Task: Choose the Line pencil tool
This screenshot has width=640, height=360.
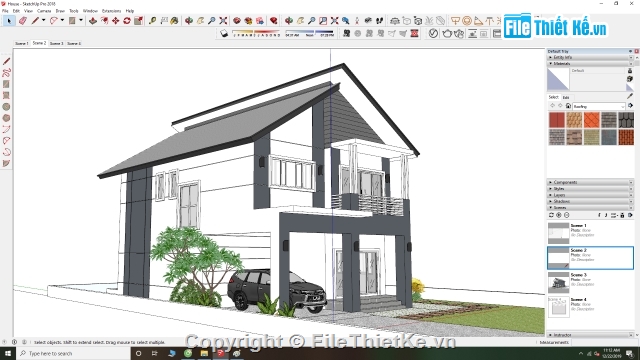Action: pyautogui.click(x=35, y=20)
